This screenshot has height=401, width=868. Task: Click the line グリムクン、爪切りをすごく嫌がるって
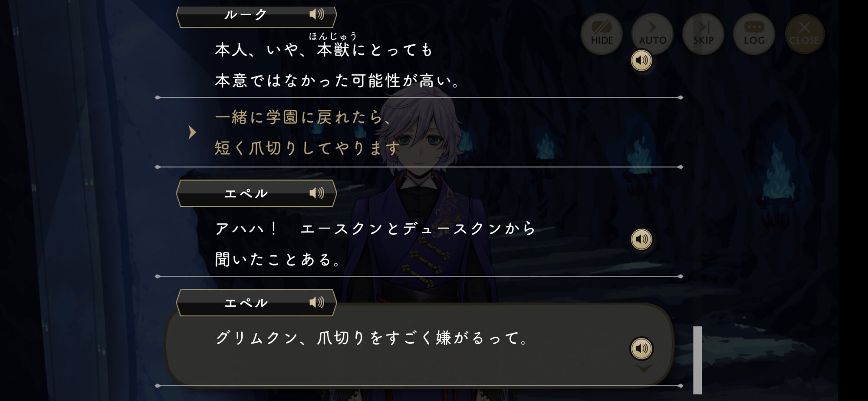point(372,338)
